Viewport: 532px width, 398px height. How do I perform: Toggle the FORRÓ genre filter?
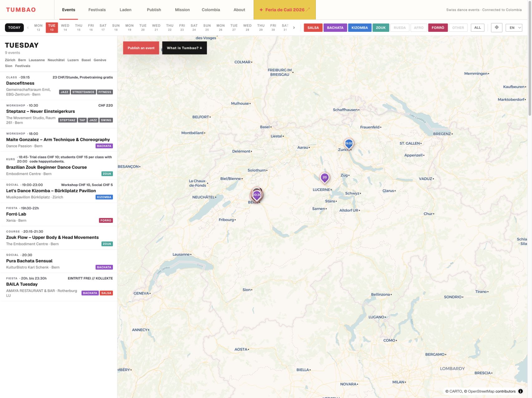(438, 28)
